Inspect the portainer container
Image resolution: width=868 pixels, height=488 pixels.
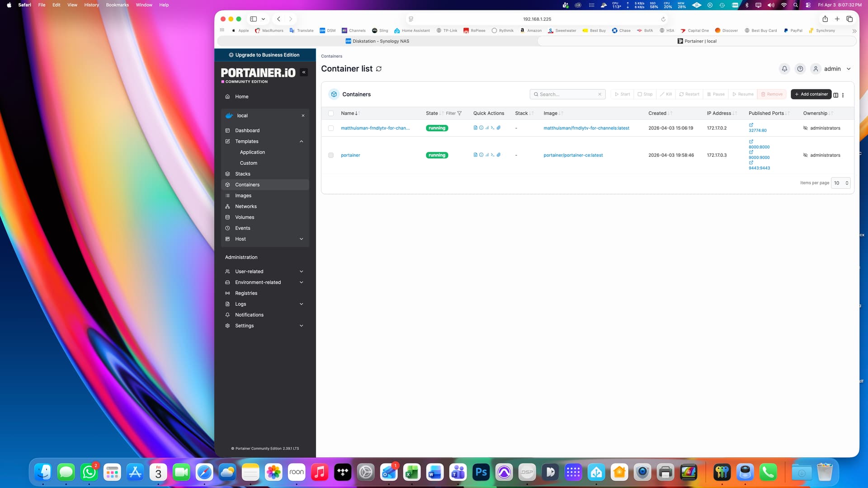pos(481,155)
